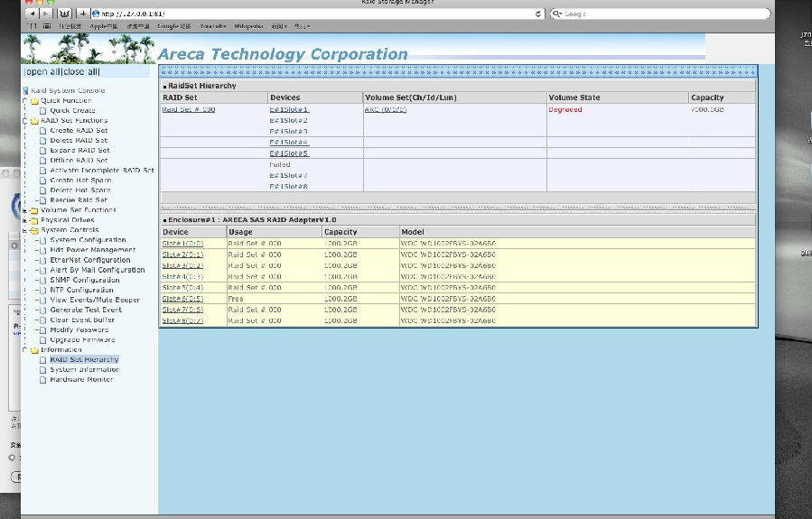Click the 'close all' tree link
The image size is (812, 519).
[x=79, y=71]
